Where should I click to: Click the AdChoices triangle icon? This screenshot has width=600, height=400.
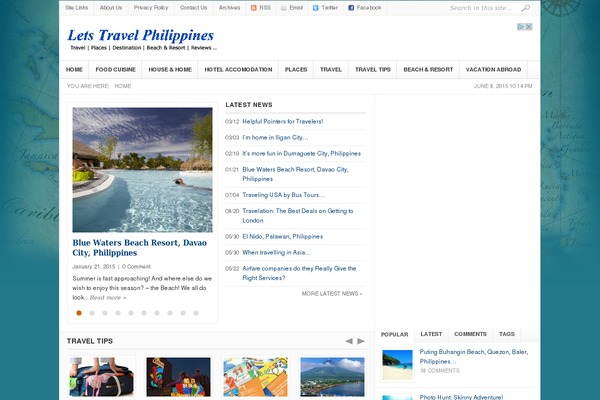521,26
